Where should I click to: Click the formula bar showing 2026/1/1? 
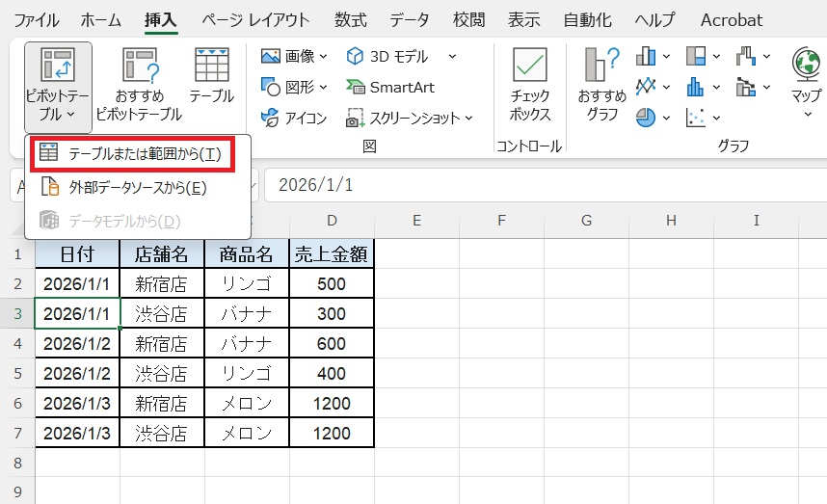click(546, 185)
